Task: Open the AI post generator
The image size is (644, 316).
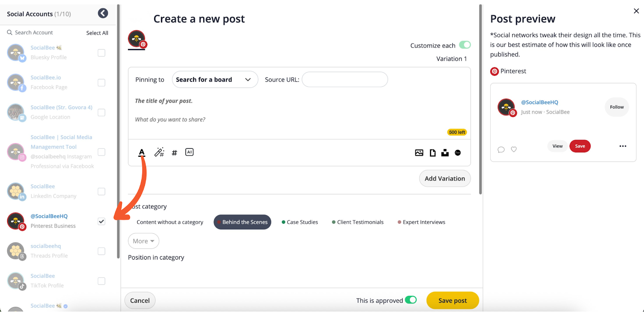Action: click(189, 152)
